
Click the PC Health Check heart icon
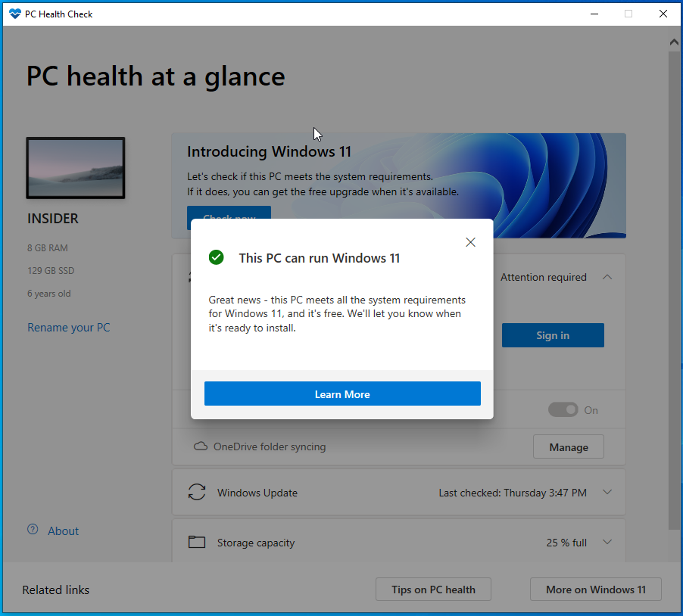coord(15,14)
